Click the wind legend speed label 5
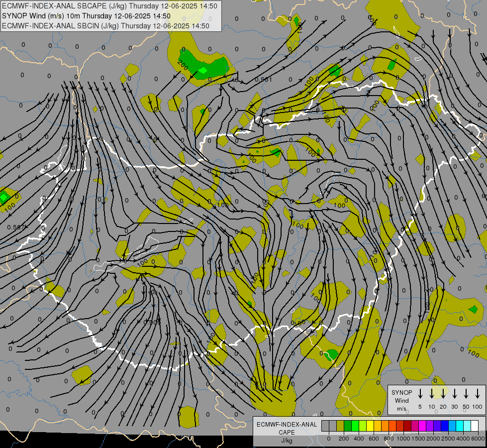The height and width of the screenshot is (448, 487). tap(420, 407)
